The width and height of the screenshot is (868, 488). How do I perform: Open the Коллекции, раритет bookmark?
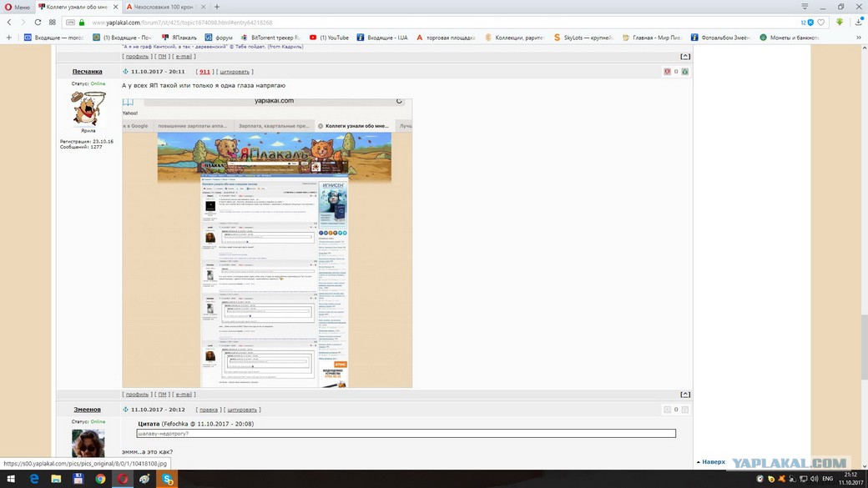514,38
